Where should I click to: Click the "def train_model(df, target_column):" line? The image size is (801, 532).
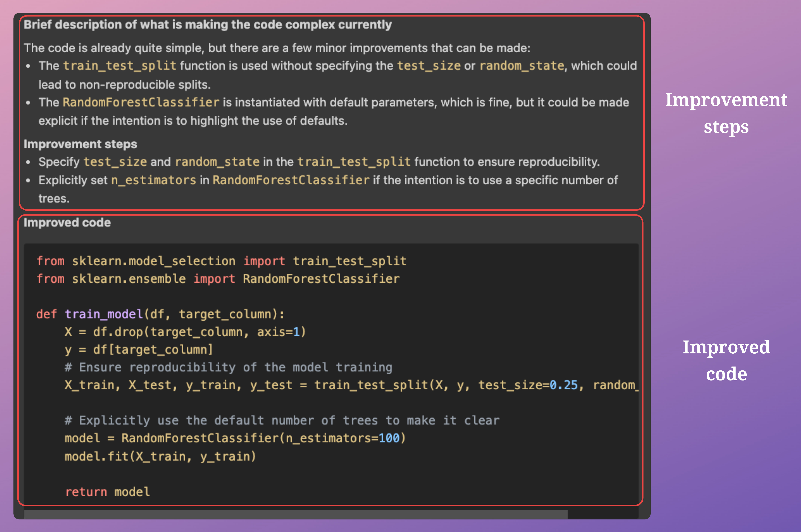[x=160, y=314]
